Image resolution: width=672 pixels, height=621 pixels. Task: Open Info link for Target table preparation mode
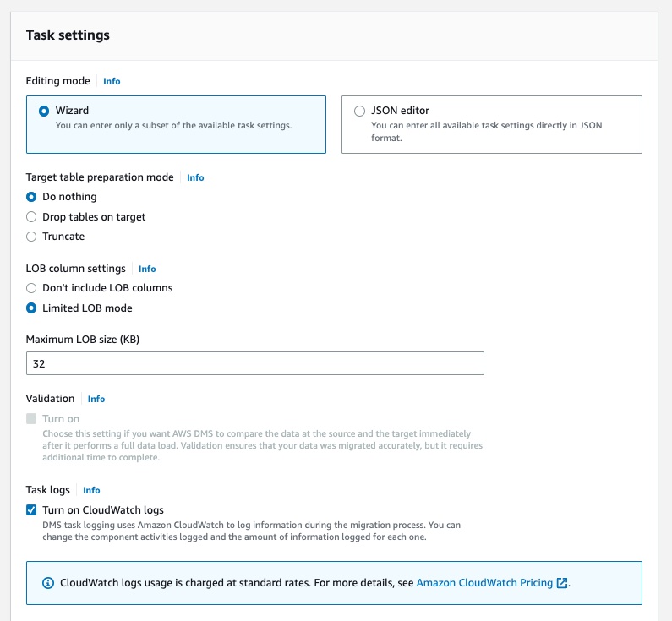pyautogui.click(x=195, y=177)
